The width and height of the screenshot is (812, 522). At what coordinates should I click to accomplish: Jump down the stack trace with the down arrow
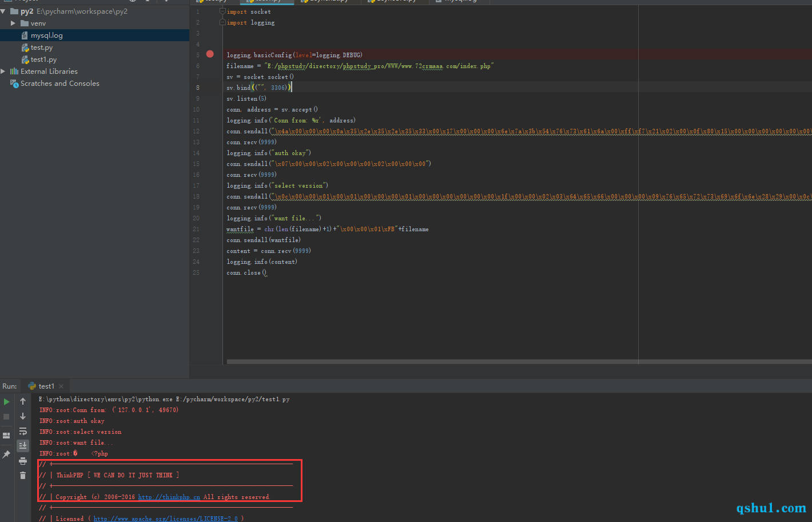(23, 416)
